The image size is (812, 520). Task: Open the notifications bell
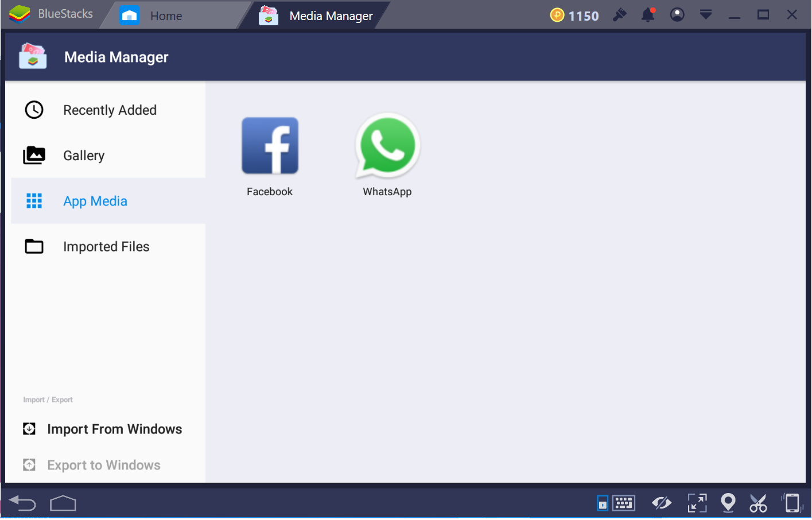click(x=648, y=15)
